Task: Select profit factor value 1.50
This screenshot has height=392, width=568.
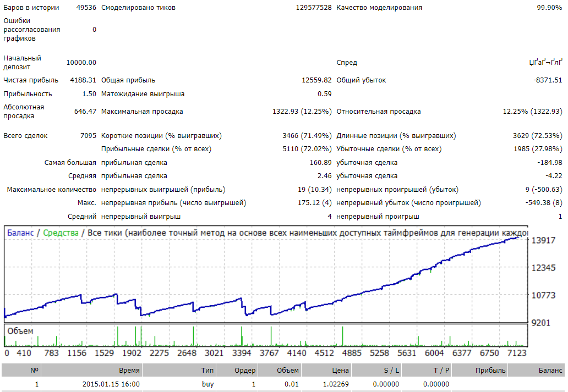Action: click(89, 94)
